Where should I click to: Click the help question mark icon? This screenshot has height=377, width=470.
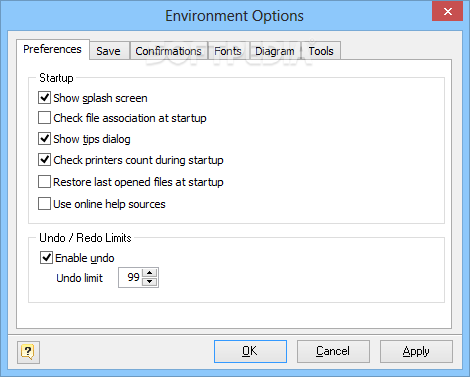(x=28, y=352)
